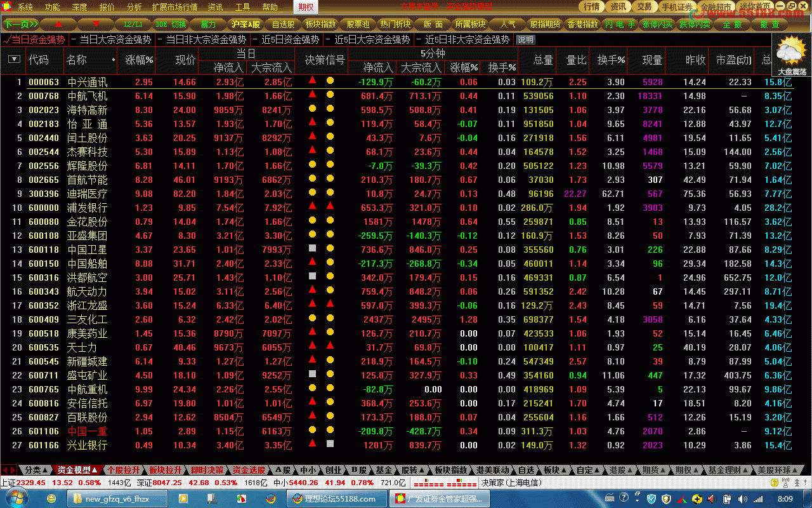Click the bottom tab-strip left scroll arrow
This screenshot has height=508, width=812.
tap(6, 470)
